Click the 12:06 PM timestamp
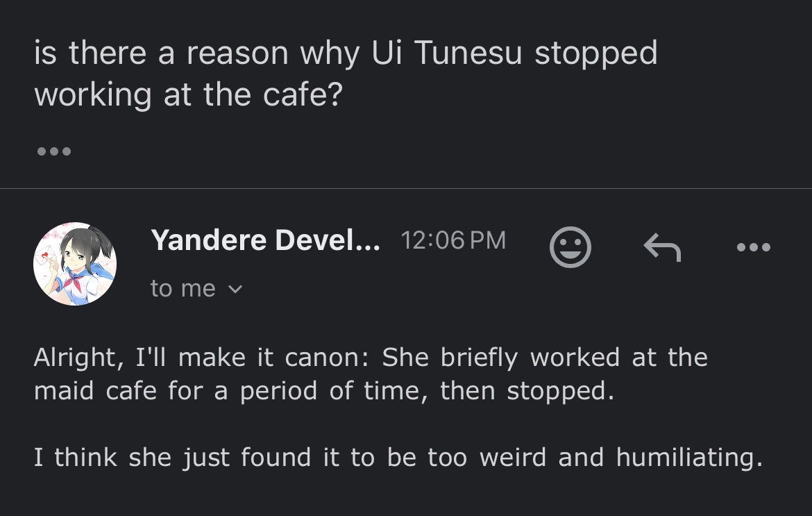The width and height of the screenshot is (812, 516). [453, 240]
